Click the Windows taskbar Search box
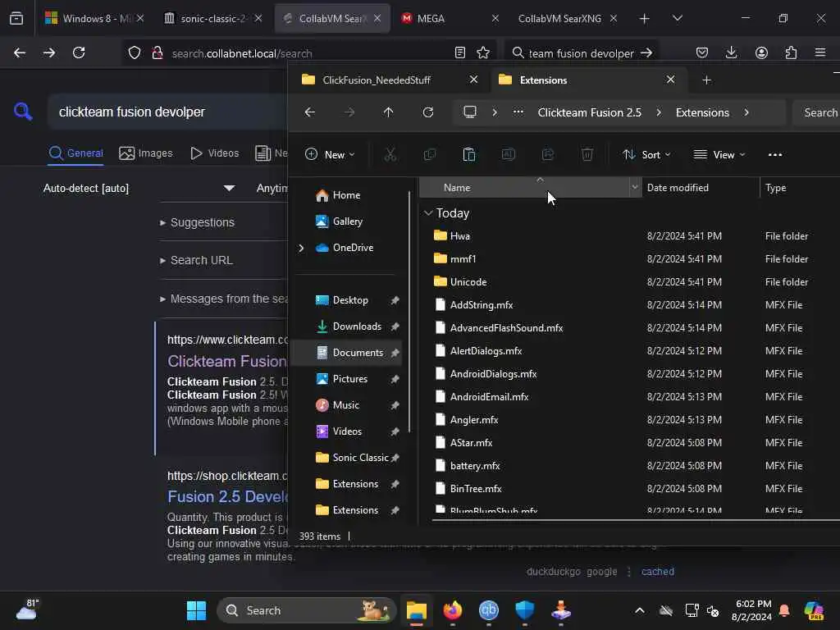Screen dimensions: 840x630 point(306,610)
